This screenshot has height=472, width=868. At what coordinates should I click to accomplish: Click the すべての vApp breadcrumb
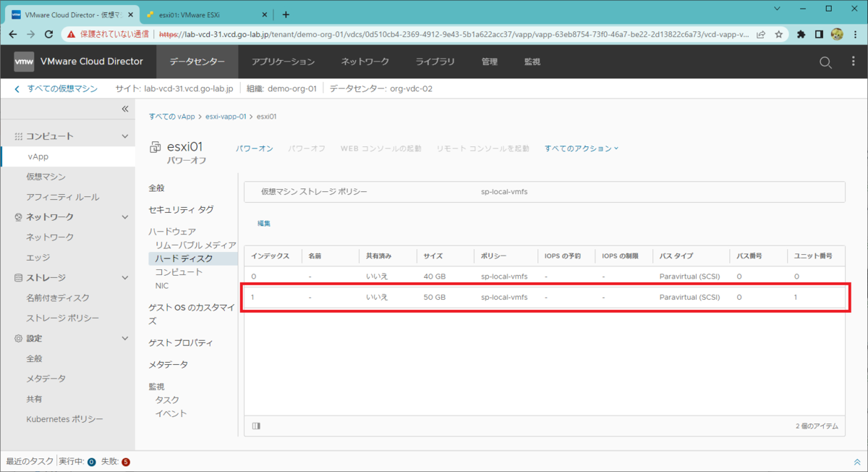coord(172,116)
